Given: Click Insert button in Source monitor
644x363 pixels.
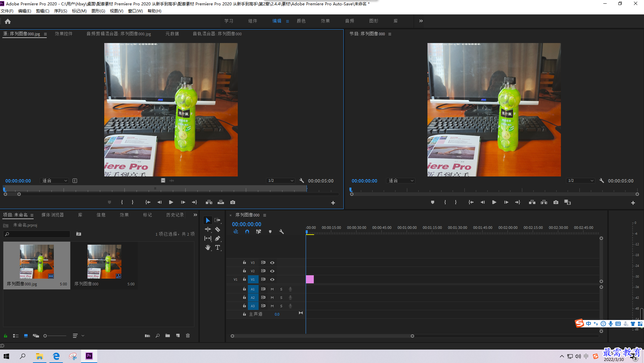Looking at the screenshot, I should coord(209,202).
